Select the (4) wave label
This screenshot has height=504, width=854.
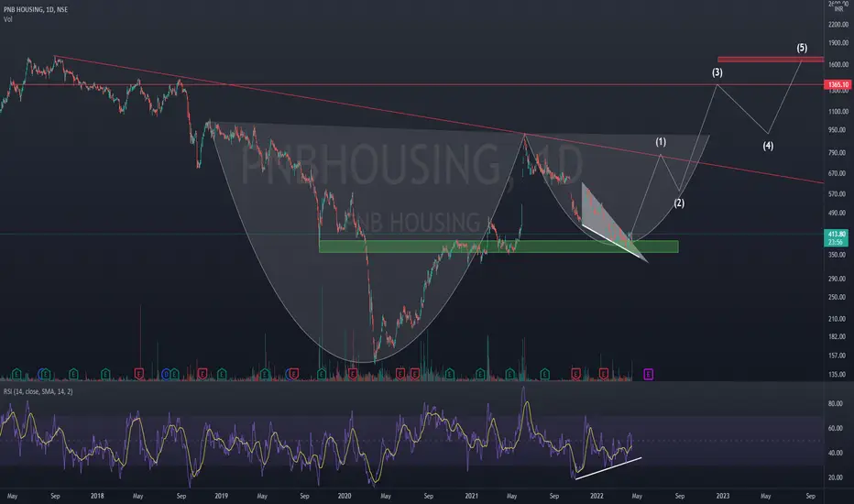768,146
